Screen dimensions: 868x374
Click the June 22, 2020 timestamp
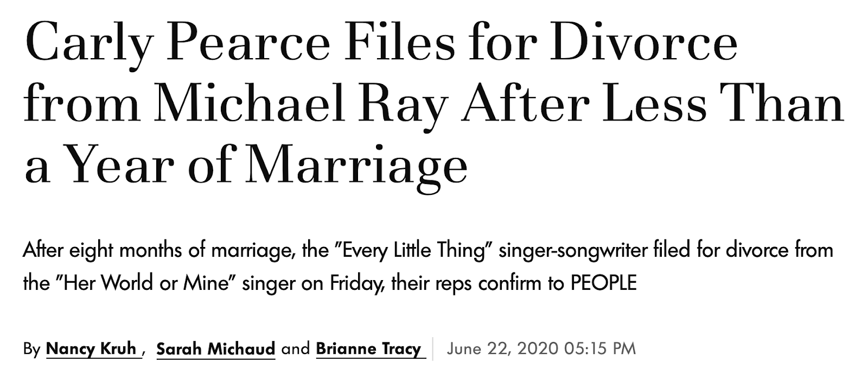541,348
